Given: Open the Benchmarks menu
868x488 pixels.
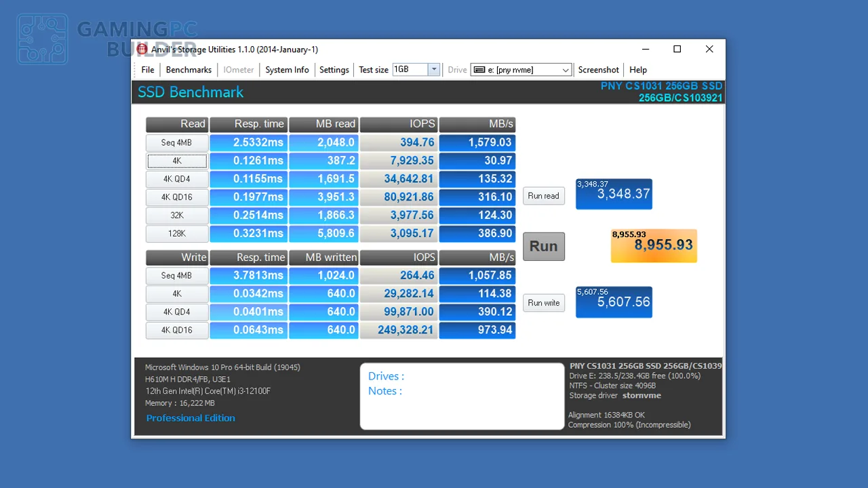Looking at the screenshot, I should tap(189, 70).
